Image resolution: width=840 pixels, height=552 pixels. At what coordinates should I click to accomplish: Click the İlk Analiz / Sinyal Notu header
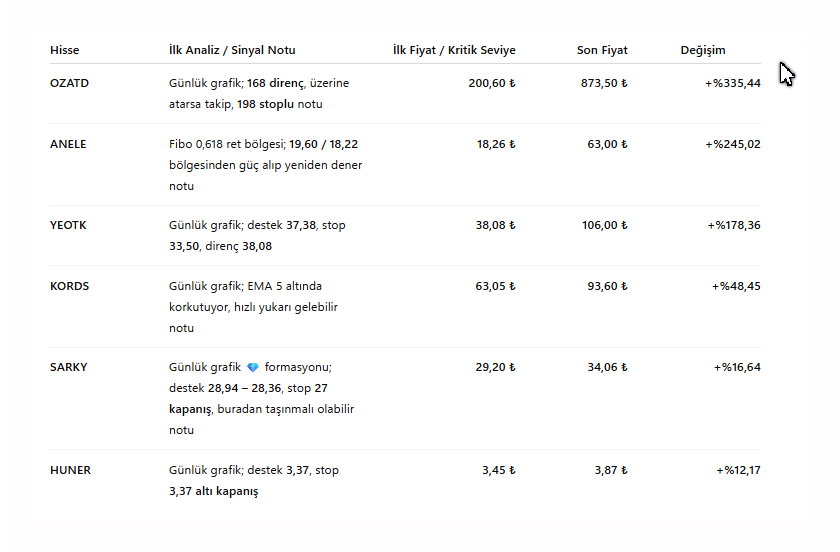[232, 50]
